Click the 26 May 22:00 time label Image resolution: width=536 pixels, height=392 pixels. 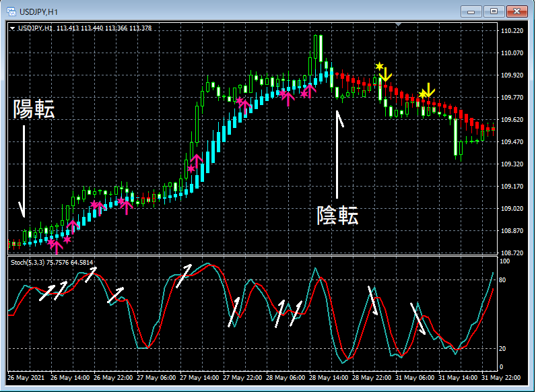point(113,378)
